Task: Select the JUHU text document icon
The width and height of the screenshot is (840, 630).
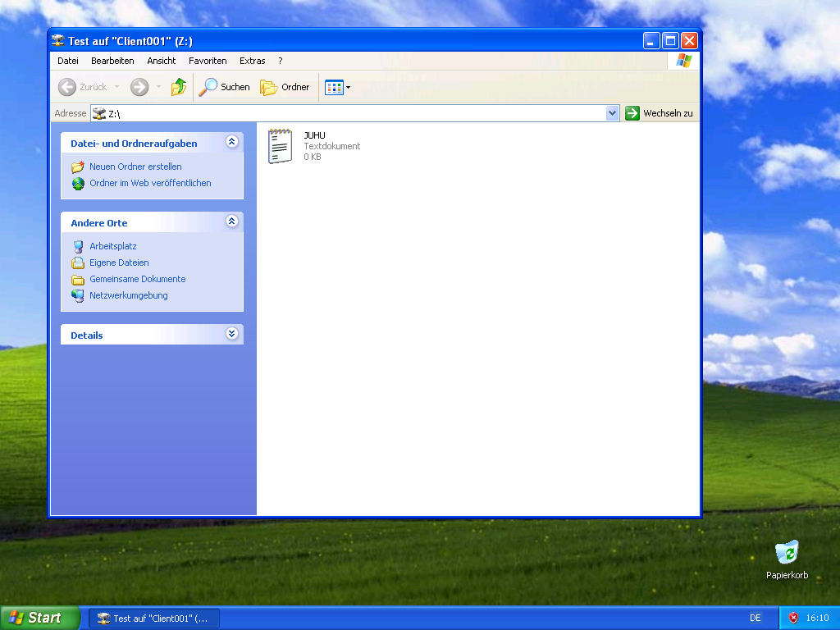Action: point(281,146)
